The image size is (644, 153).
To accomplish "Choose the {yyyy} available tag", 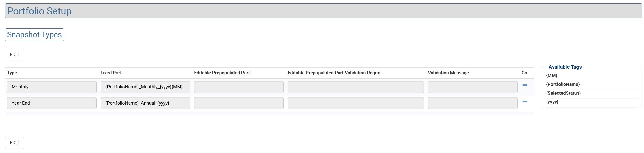I will [552, 102].
